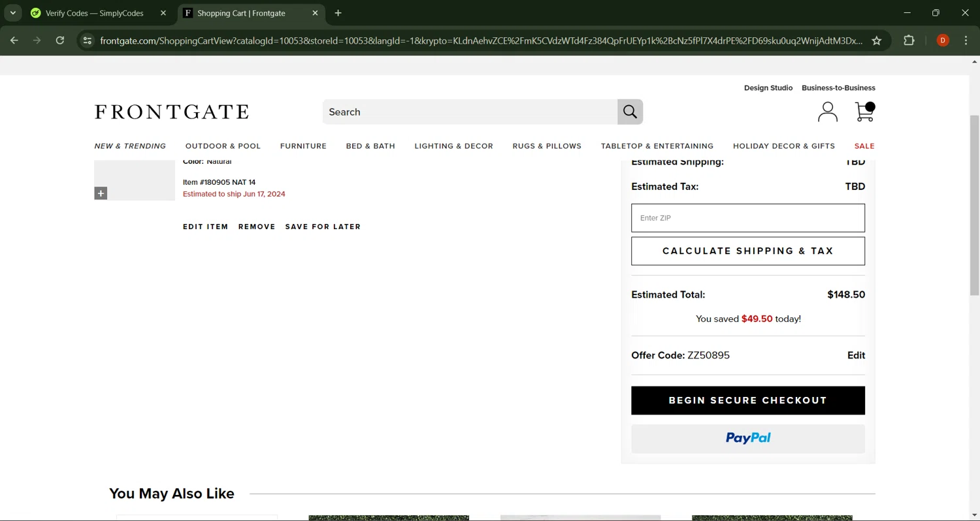Viewport: 980px width, 521px height.
Task: Click the search magnifier icon
Action: (x=630, y=112)
